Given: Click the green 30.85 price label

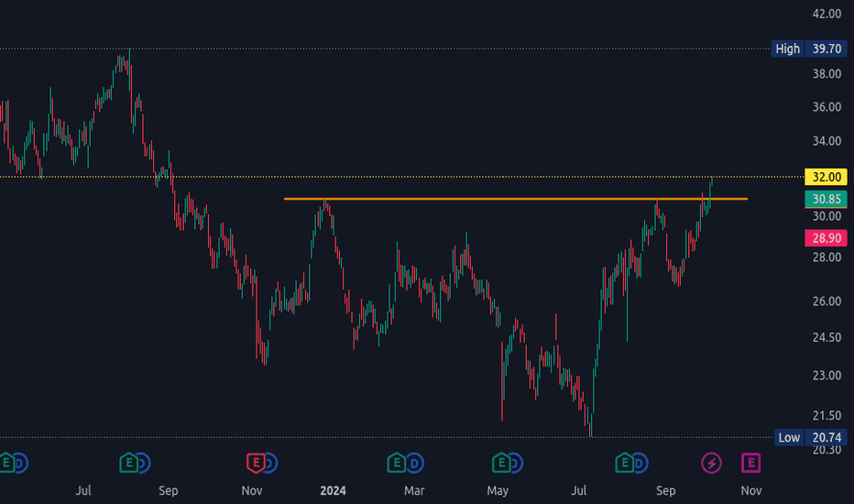Looking at the screenshot, I should coord(826,199).
